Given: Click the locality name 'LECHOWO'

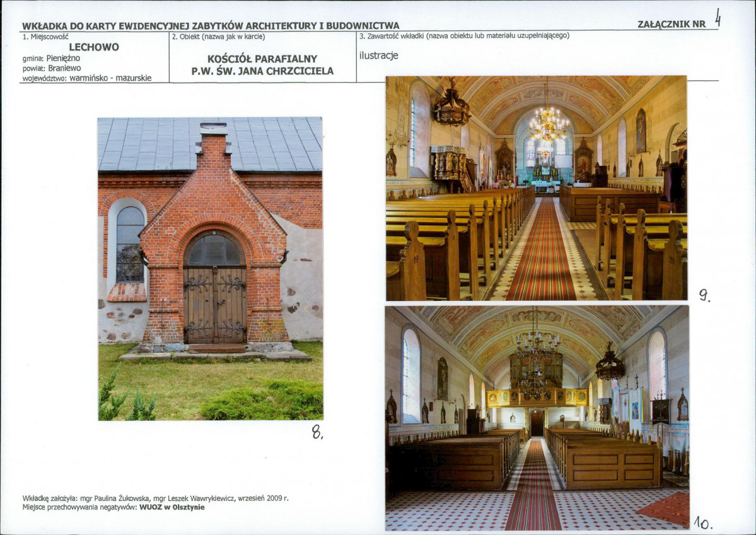Looking at the screenshot, I should pyautogui.click(x=94, y=47).
